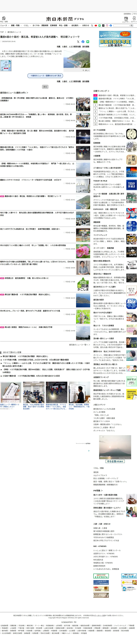Screen dimensions: 137x644
Task: Click the データベース部 link in footer
Action: [x=99, y=615]
